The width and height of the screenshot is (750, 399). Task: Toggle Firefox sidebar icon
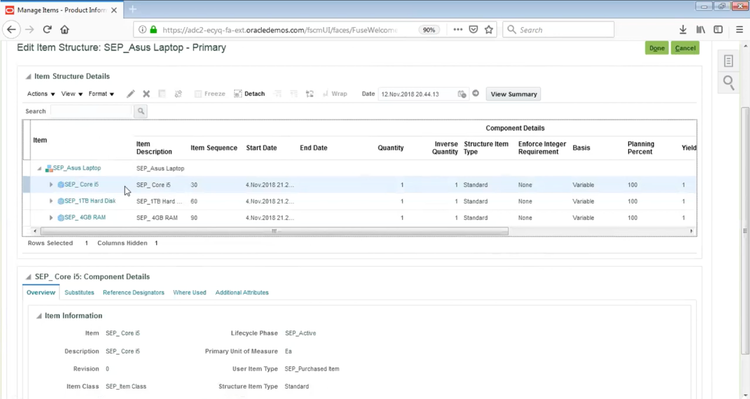point(718,30)
